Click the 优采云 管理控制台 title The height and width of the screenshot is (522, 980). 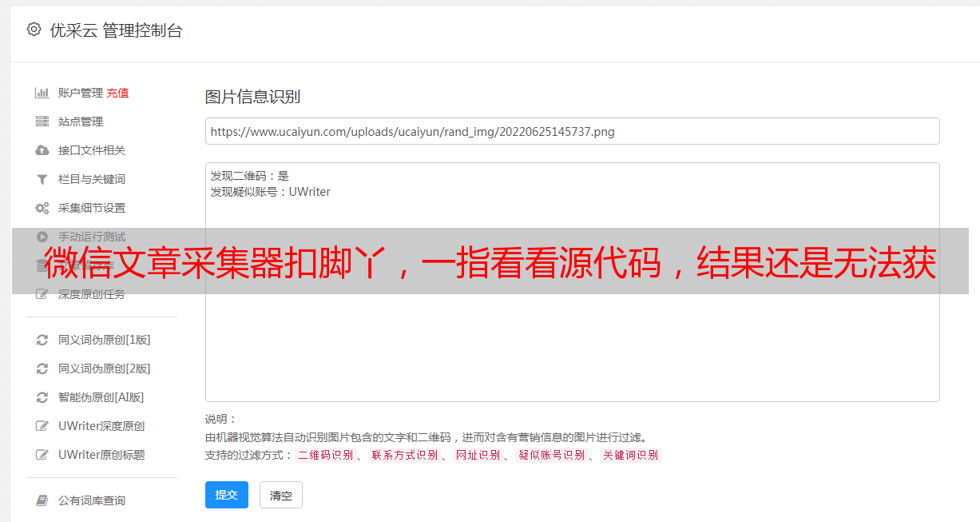116,30
